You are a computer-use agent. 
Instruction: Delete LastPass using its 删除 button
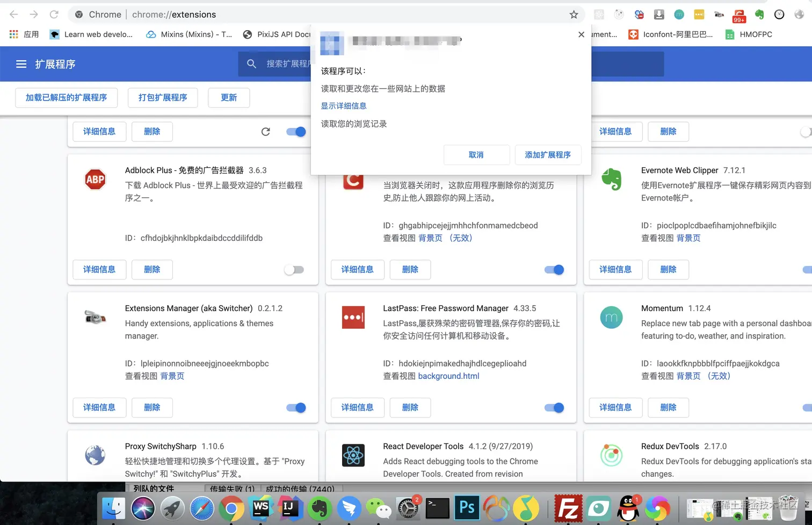[410, 408]
